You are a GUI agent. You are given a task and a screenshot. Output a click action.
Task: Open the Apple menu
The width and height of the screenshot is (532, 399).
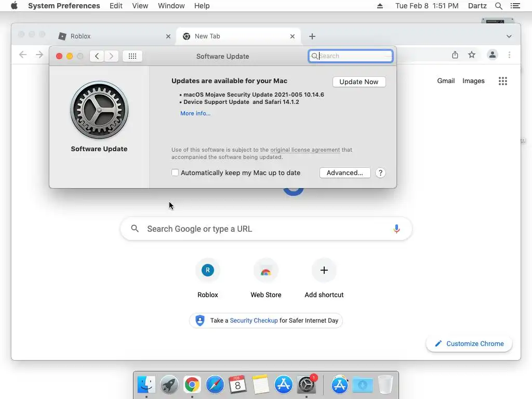[x=14, y=6]
